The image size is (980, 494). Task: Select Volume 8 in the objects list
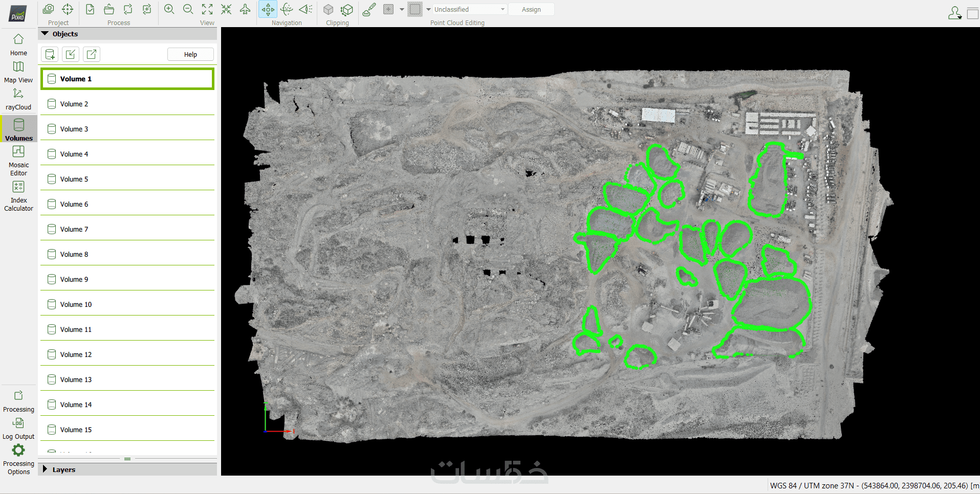[127, 254]
